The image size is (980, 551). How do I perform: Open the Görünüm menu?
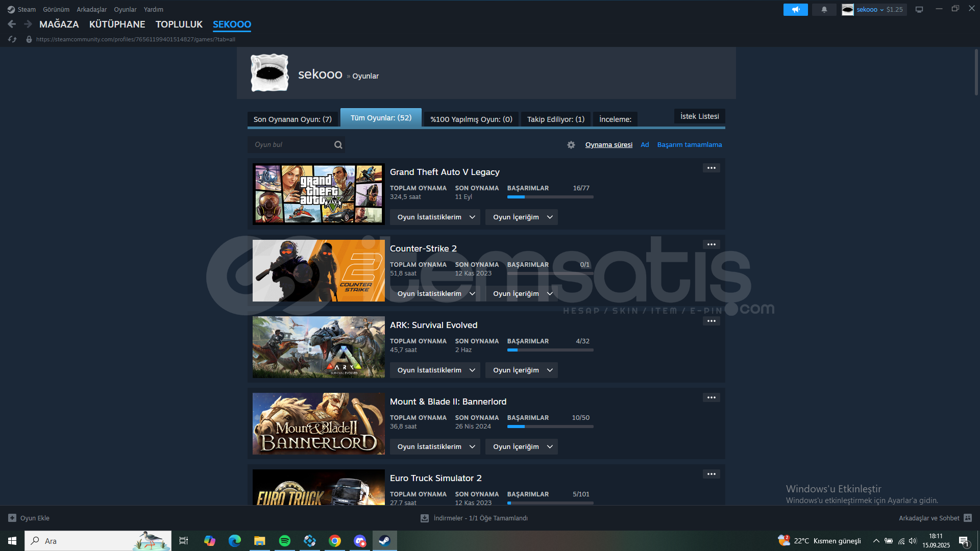56,10
